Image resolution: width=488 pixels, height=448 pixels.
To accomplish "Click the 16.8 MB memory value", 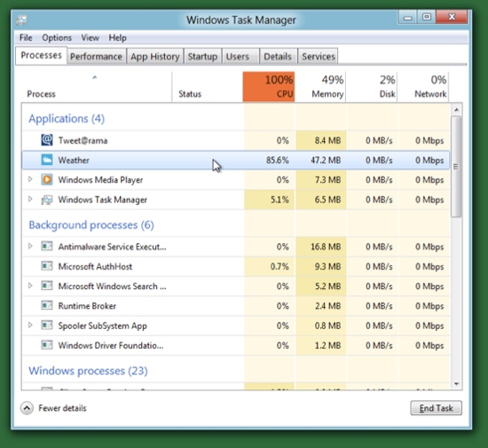I will pos(326,247).
